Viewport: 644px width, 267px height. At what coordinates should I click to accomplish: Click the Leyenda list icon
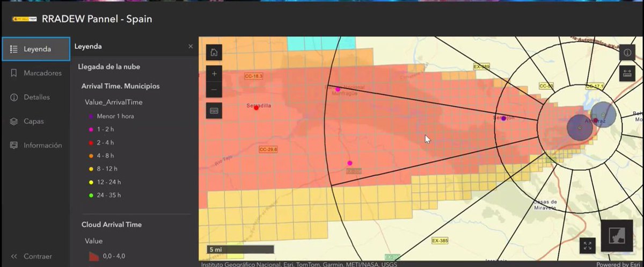14,49
